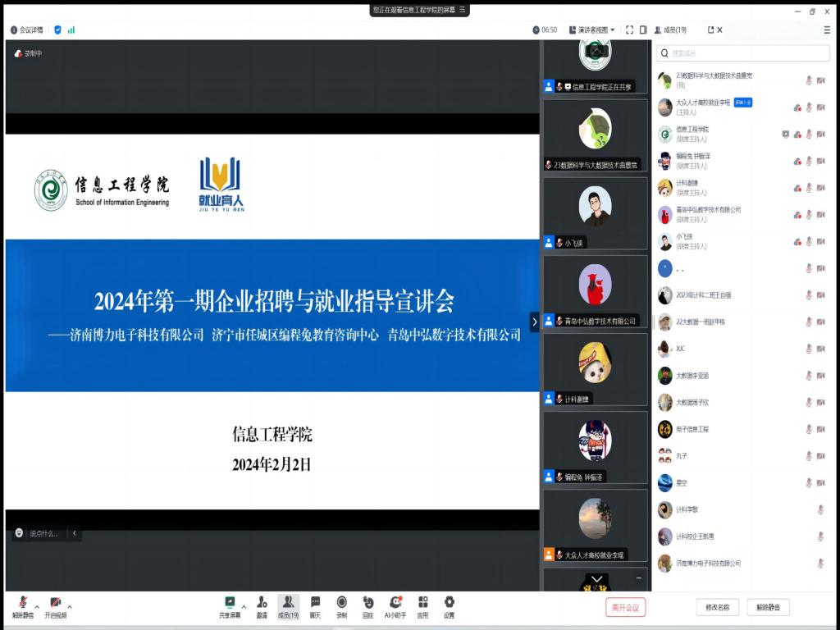The width and height of the screenshot is (840, 630).
Task: Click the 录制 record icon
Action: point(342,606)
